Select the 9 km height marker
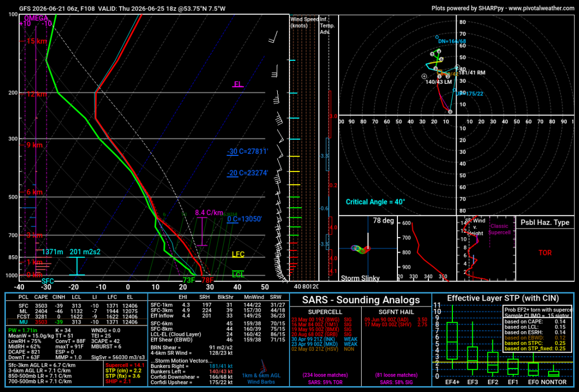Image resolution: width=579 pixels, height=392 pixels. coord(34,145)
